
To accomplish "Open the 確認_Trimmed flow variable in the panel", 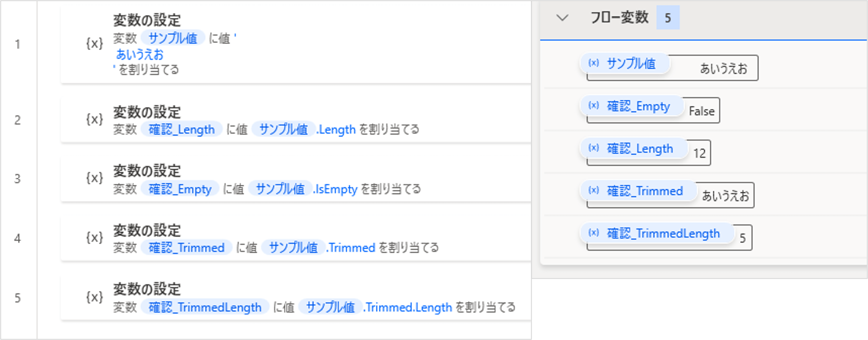I will click(644, 191).
